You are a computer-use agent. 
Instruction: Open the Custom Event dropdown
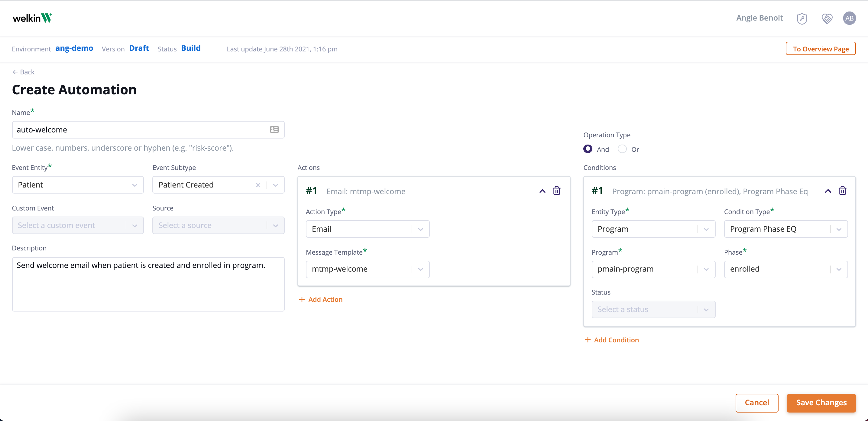[x=78, y=225]
